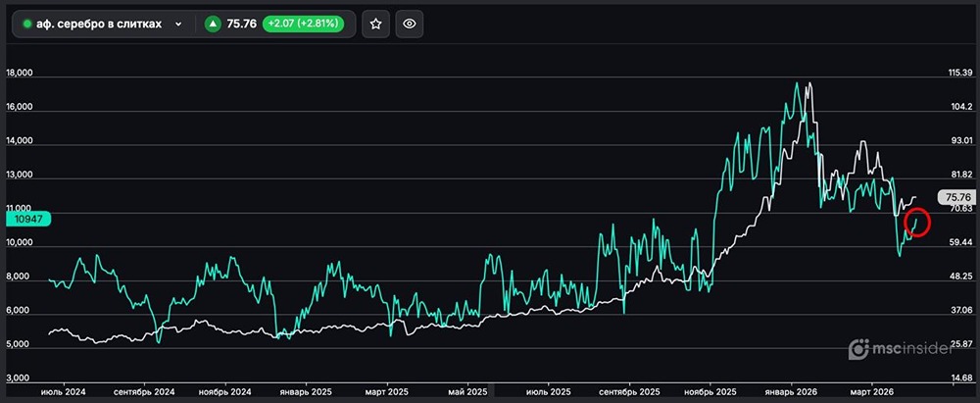Click the star favorite icon
Screen dimensions: 980x403
click(375, 25)
